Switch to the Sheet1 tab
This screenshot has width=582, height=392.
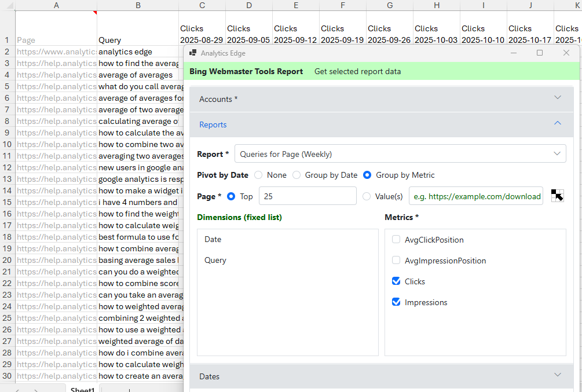[82, 389]
